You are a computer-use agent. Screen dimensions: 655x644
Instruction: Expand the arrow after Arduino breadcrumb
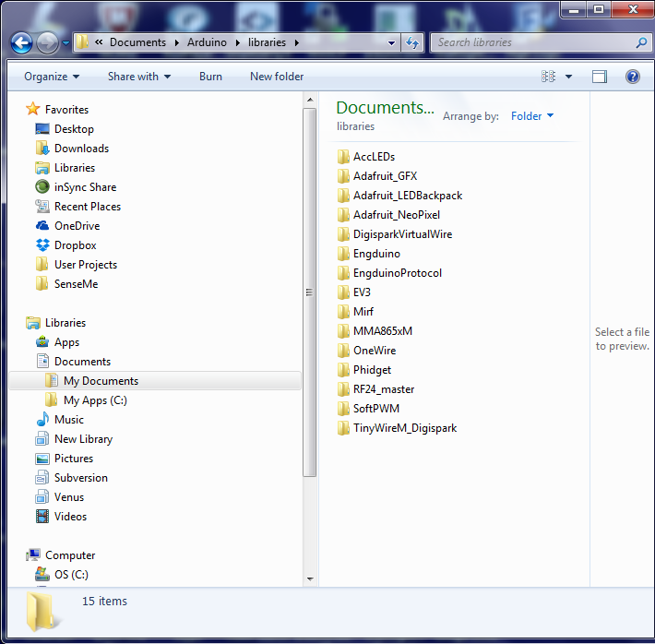(237, 42)
